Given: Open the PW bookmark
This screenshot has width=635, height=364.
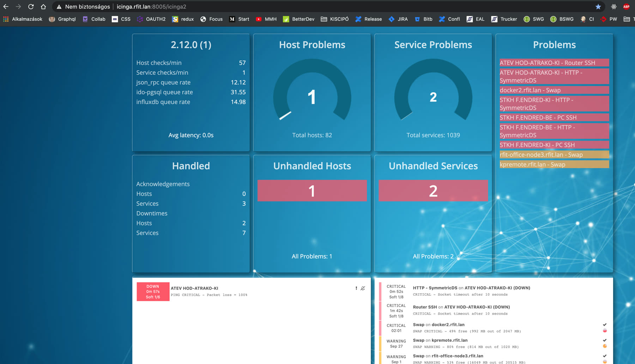Looking at the screenshot, I should click(x=609, y=19).
